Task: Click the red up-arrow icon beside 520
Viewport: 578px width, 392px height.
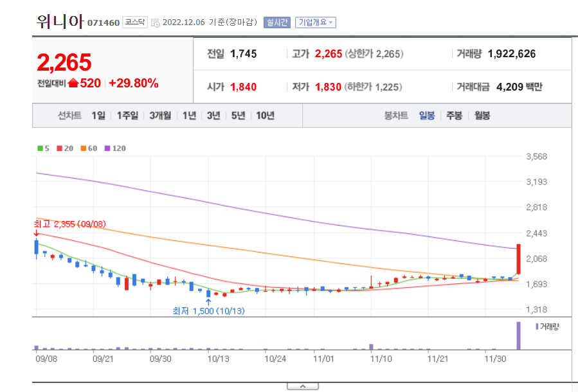Action: click(73, 83)
